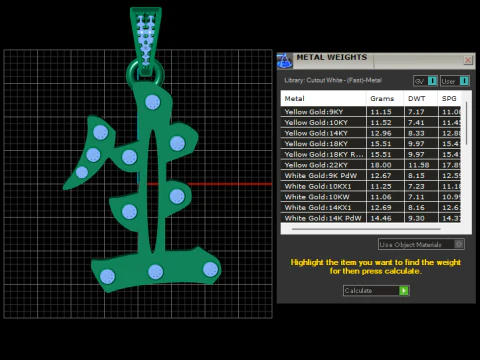This screenshot has width=480, height=360.
Task: Click the horizontal scrollbar under the metals table
Action: [x=366, y=229]
